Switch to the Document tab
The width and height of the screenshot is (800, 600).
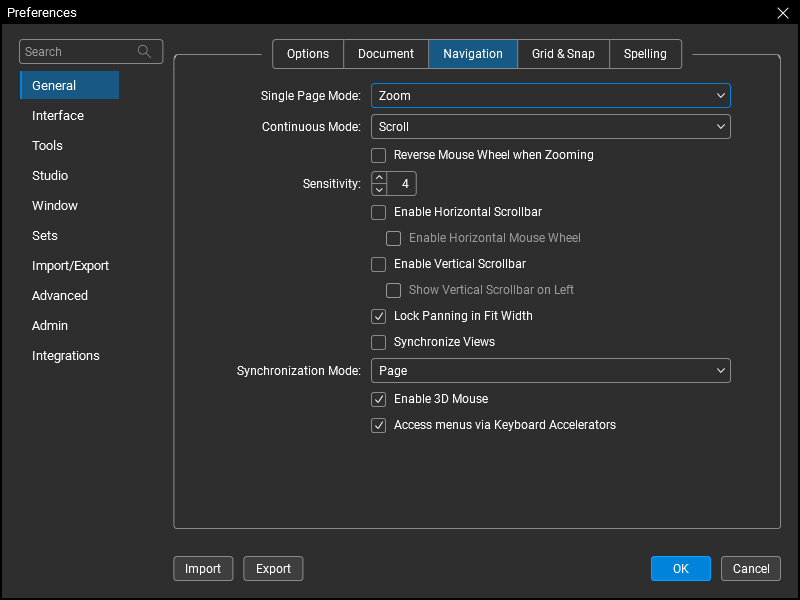coord(386,54)
